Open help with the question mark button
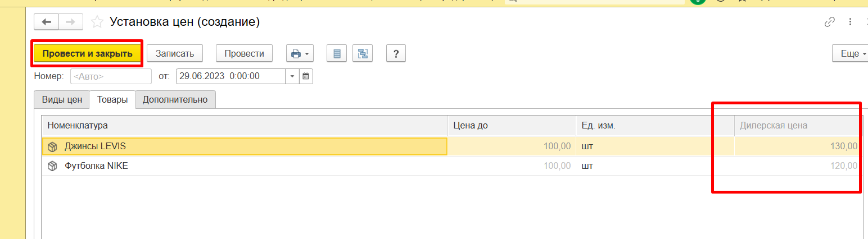This screenshot has width=868, height=239. [x=396, y=54]
